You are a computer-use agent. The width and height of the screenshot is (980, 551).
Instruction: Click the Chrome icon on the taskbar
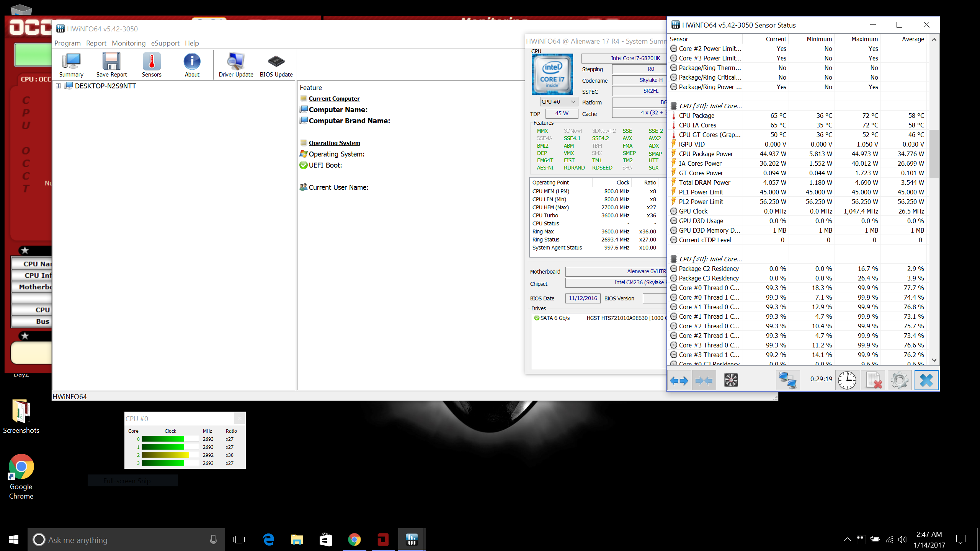(354, 540)
